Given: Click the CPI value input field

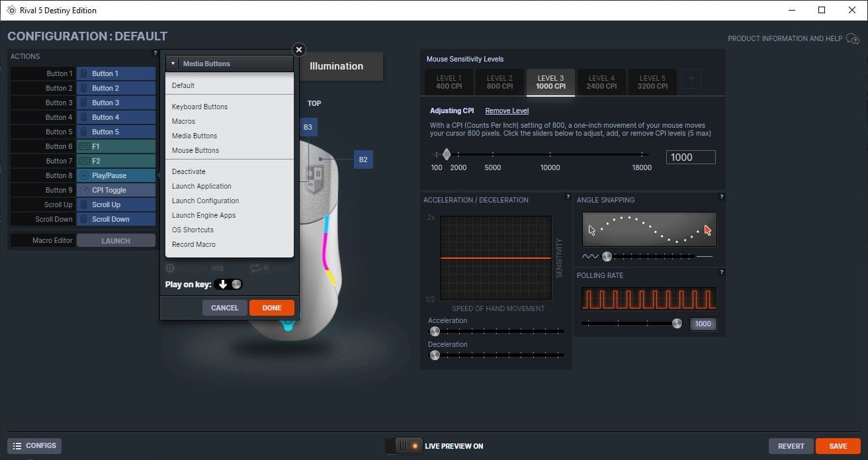Looking at the screenshot, I should pos(691,158).
